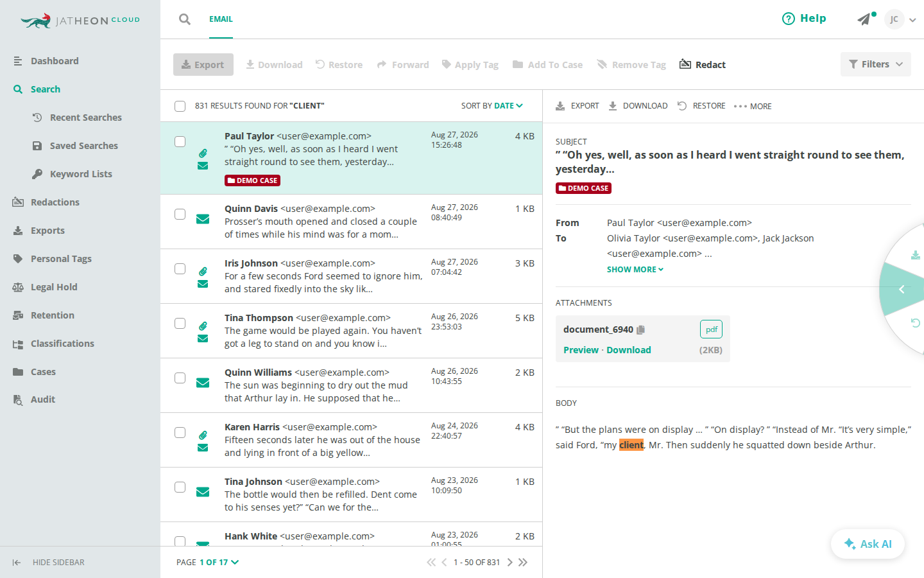Click Download in email preview header
Screen dimensions: 924x578
638,106
